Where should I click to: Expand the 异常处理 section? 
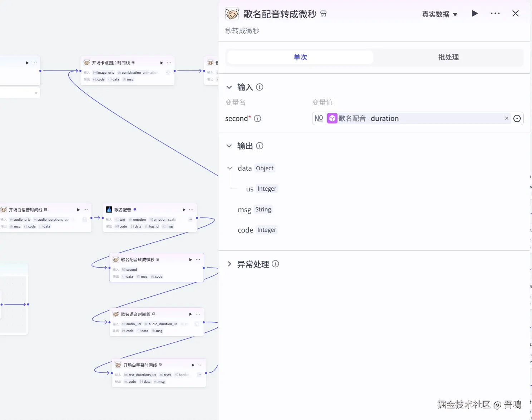(x=229, y=264)
